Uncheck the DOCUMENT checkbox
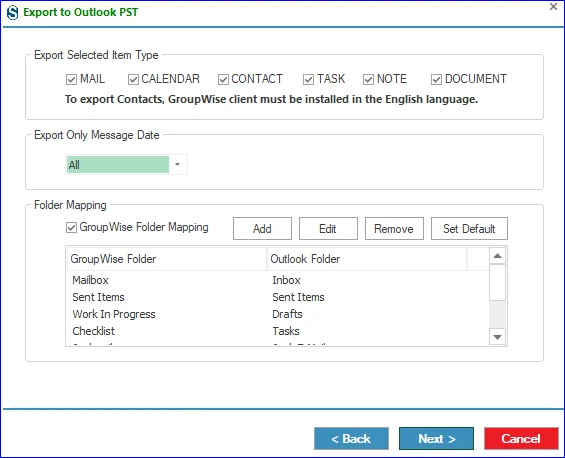 click(x=436, y=79)
